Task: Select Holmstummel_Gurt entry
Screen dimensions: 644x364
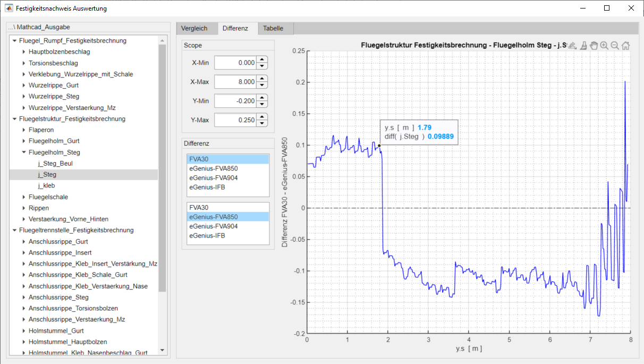Action: (x=56, y=331)
